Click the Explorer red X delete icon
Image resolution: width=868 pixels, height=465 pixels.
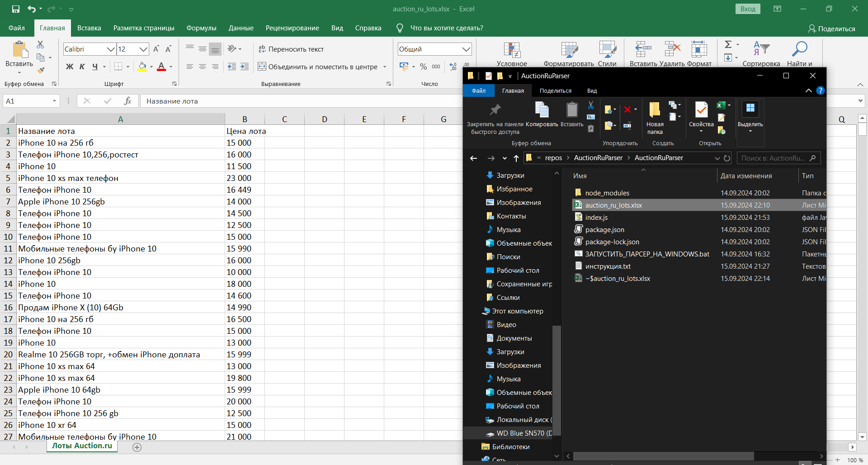[x=627, y=109]
